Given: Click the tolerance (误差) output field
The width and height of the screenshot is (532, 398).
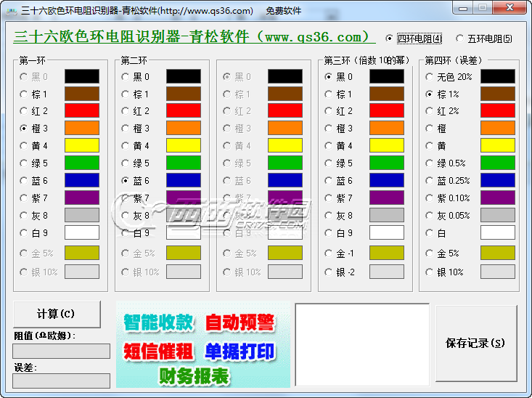Looking at the screenshot, I should pos(62,381).
